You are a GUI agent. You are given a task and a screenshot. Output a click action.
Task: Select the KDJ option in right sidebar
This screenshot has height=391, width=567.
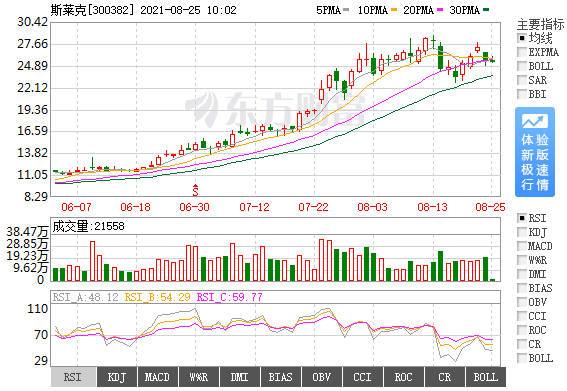point(522,232)
